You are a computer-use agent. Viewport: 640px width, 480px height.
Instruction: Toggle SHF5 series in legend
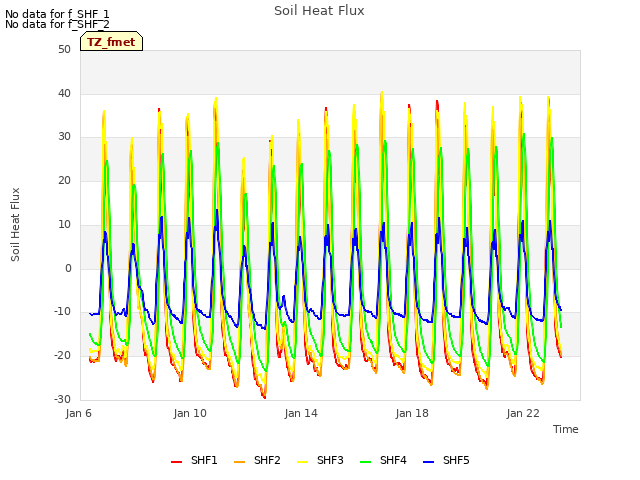click(x=447, y=460)
